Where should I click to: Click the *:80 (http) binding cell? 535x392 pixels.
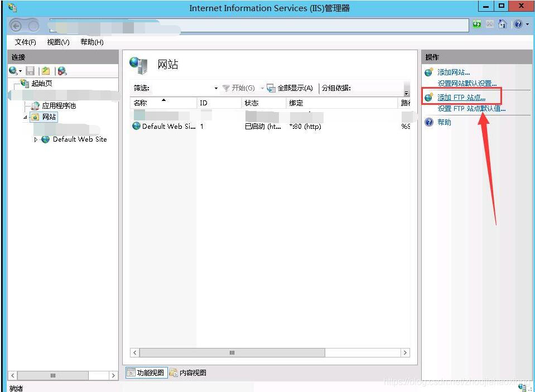click(305, 127)
